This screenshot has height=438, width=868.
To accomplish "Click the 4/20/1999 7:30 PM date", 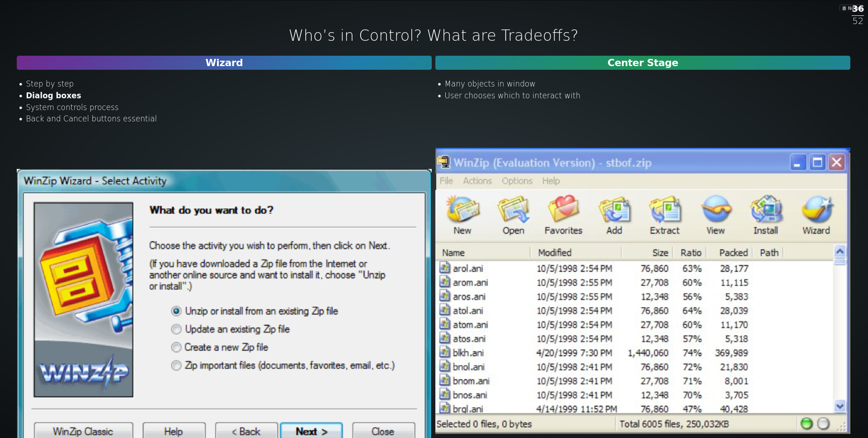I will pos(574,352).
